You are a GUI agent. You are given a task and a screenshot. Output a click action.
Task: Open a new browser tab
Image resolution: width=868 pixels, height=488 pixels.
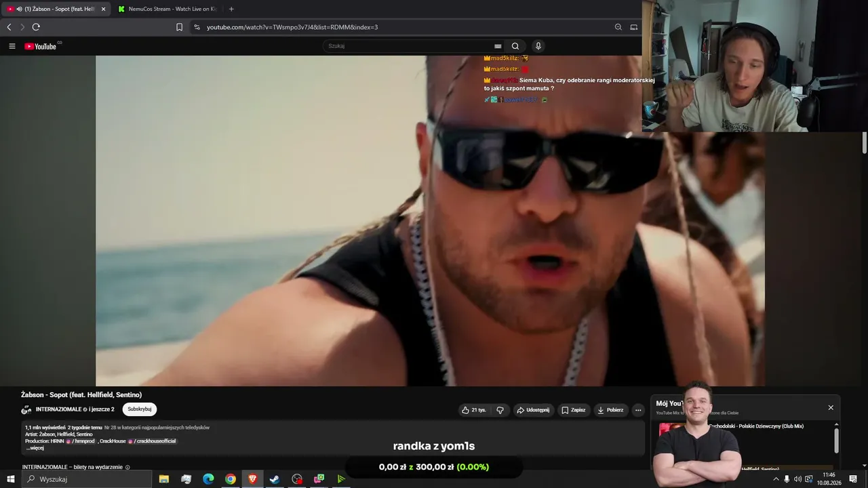point(231,9)
